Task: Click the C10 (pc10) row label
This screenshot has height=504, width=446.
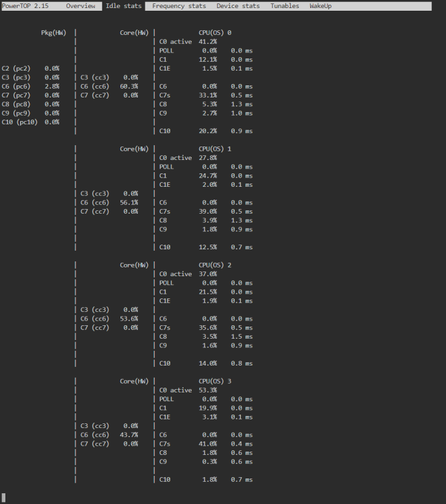Action: pos(20,122)
